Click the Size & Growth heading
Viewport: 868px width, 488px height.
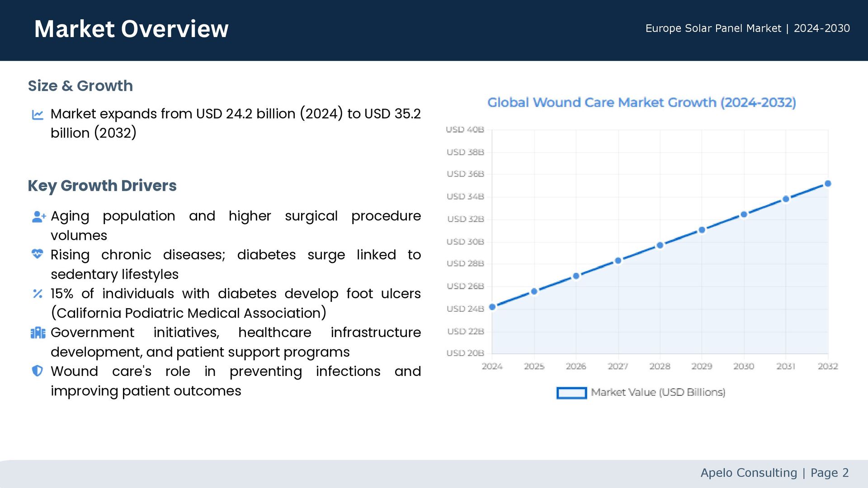(x=80, y=86)
